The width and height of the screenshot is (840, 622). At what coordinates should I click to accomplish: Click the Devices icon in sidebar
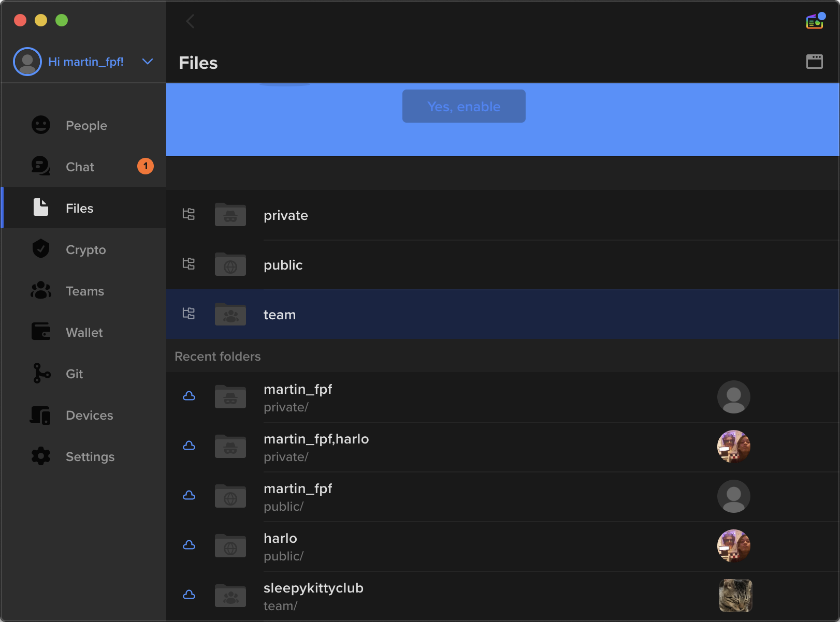tap(40, 415)
